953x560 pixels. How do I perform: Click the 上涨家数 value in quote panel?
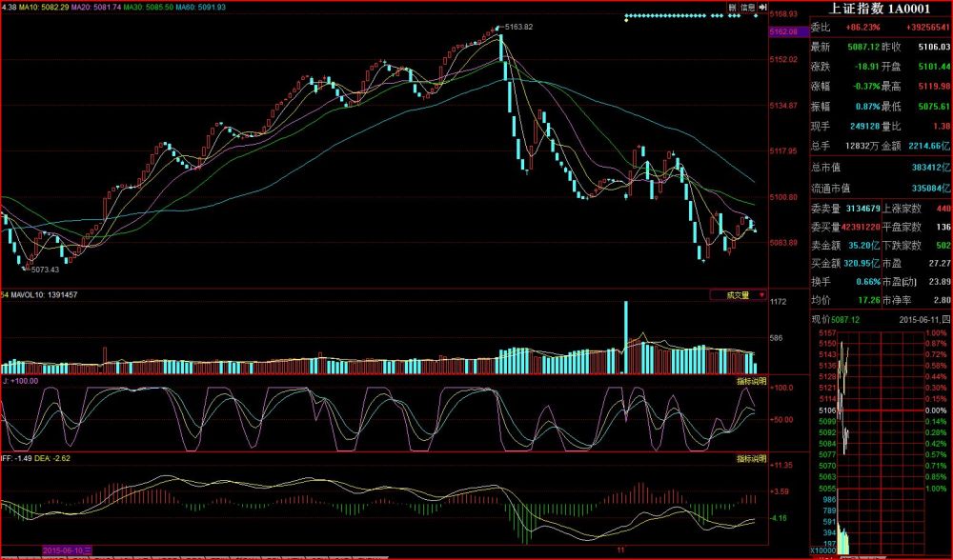[943, 209]
